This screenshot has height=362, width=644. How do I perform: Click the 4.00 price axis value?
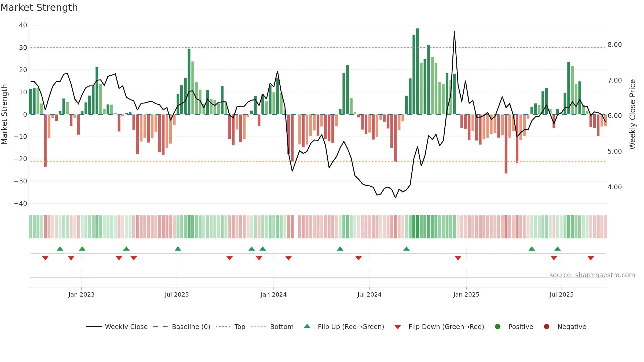615,187
